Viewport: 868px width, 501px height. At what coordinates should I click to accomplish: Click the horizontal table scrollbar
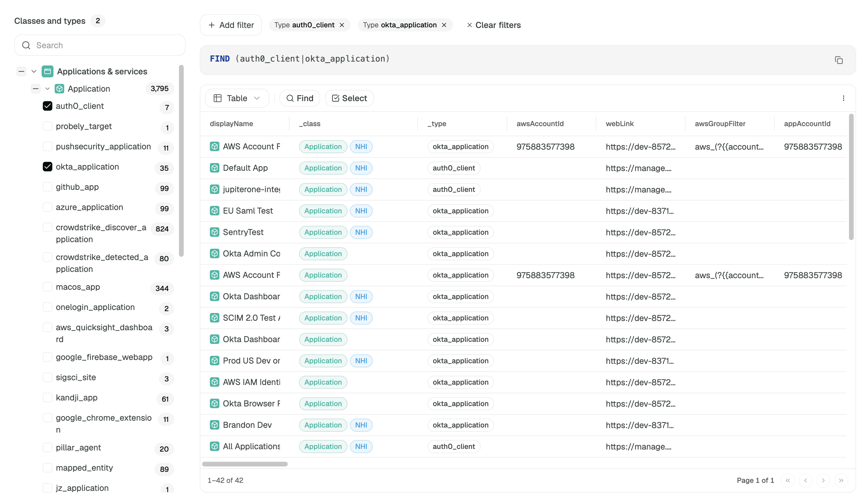245,464
